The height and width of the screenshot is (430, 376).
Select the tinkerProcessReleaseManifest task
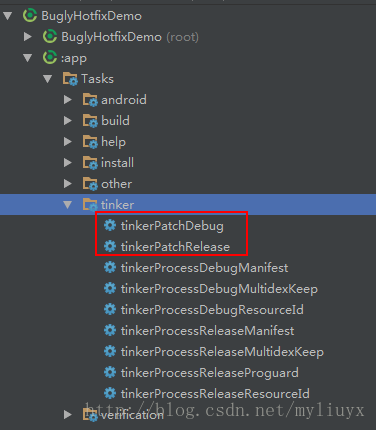(x=207, y=331)
